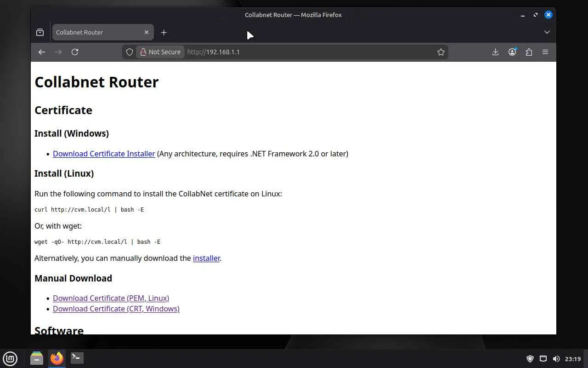The image size is (588, 368).
Task: Click the Install (Windows) heading
Action: 72,133
